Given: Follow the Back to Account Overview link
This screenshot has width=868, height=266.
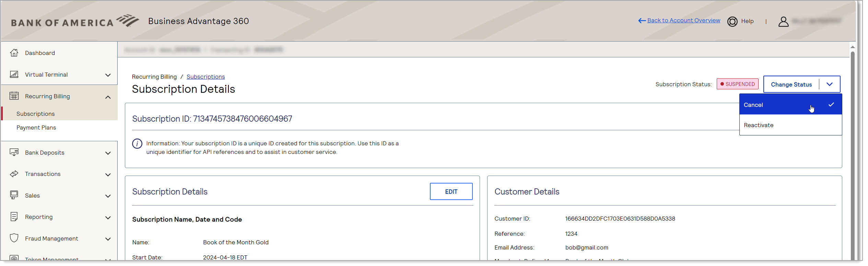Looking at the screenshot, I should coord(683,20).
